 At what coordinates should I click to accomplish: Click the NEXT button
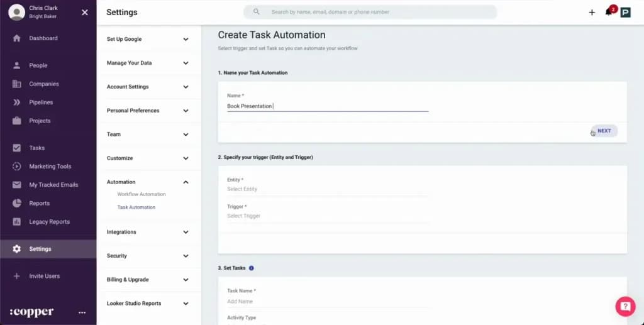point(604,131)
